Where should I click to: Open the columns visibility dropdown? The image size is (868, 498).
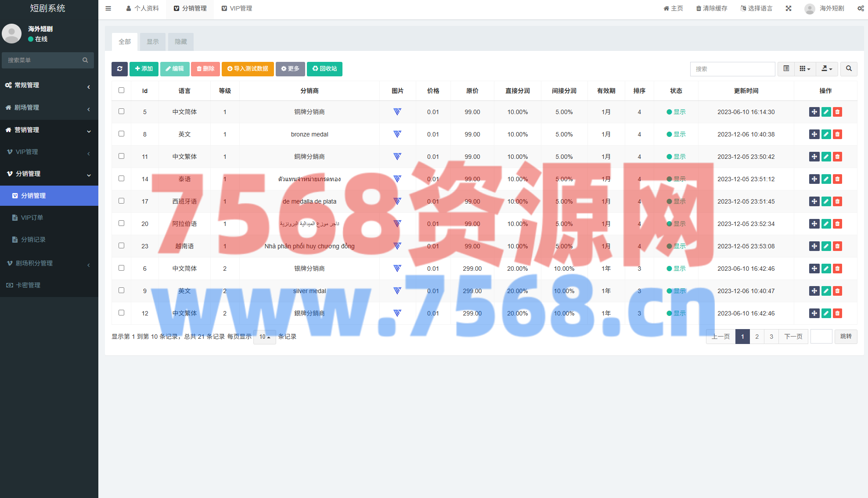(x=804, y=69)
